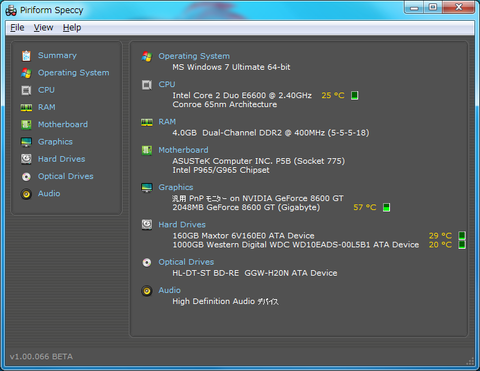
Task: Click the '29 °C' drive temperature value
Action: pos(440,236)
